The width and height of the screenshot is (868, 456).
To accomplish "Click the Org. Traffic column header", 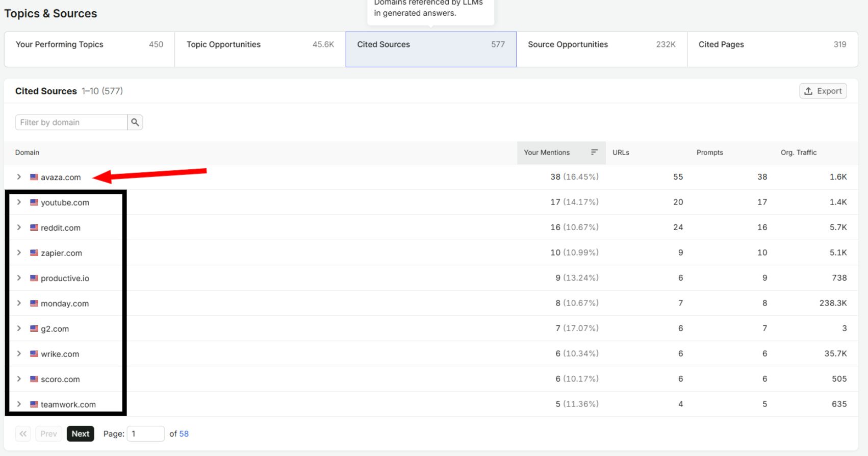I will [x=799, y=153].
